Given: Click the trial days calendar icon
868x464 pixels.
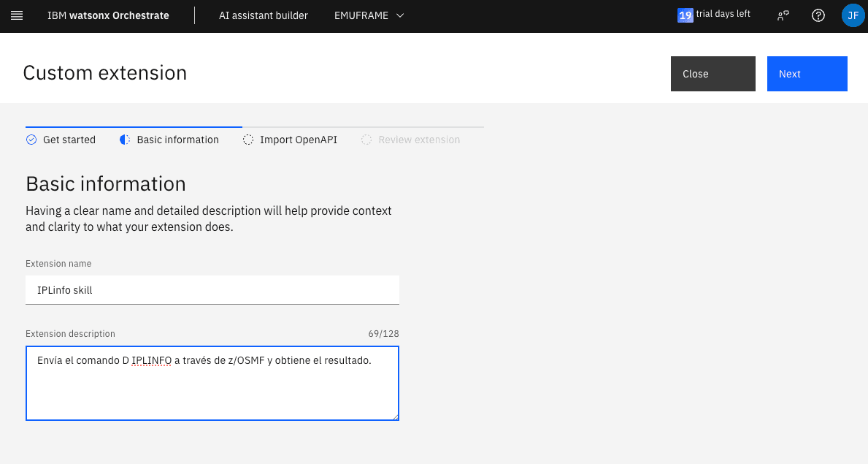Looking at the screenshot, I should click(685, 15).
